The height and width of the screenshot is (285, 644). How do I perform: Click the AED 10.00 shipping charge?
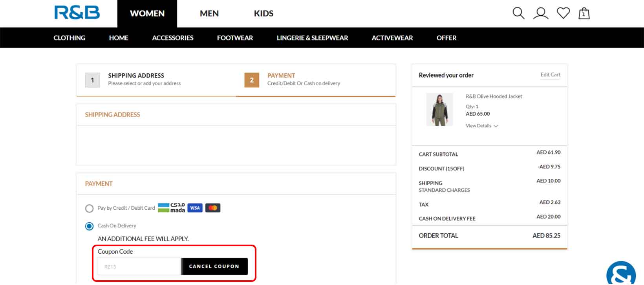pyautogui.click(x=549, y=181)
